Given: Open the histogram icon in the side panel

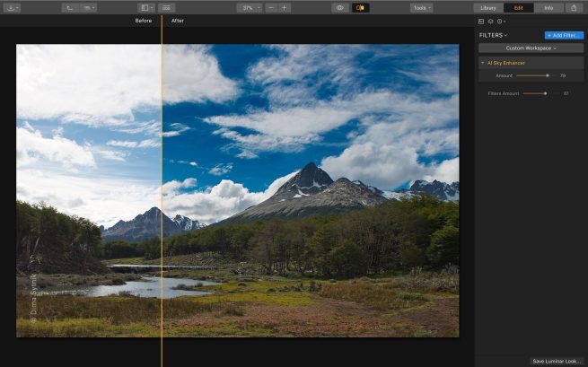Looking at the screenshot, I should (x=481, y=21).
